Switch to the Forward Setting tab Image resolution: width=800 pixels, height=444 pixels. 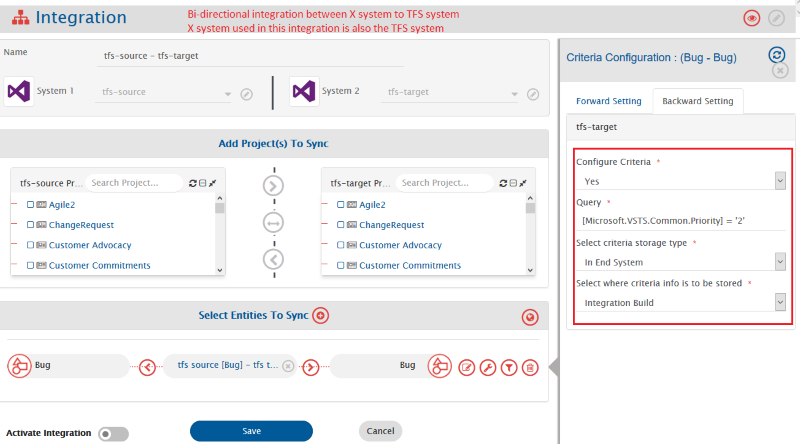pos(608,101)
